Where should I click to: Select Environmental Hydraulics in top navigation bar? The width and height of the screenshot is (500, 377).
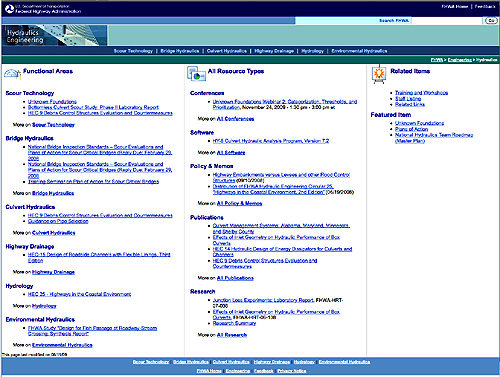tap(359, 51)
